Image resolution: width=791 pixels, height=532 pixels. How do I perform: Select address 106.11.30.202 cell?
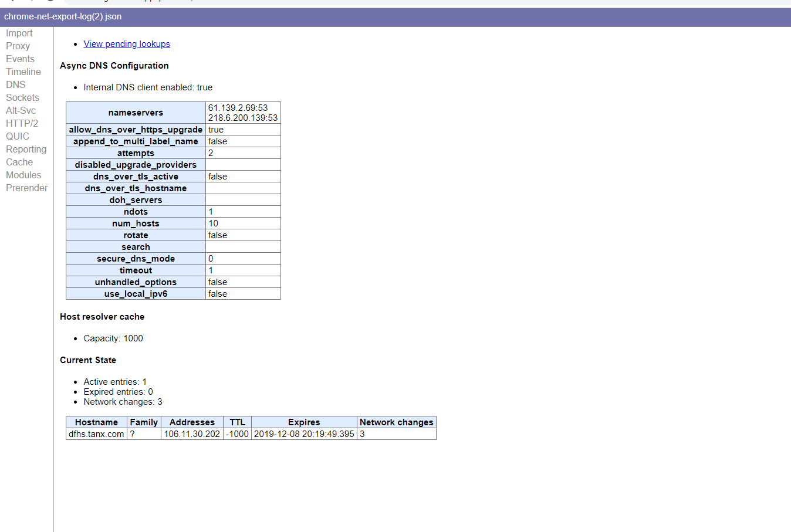click(x=192, y=434)
